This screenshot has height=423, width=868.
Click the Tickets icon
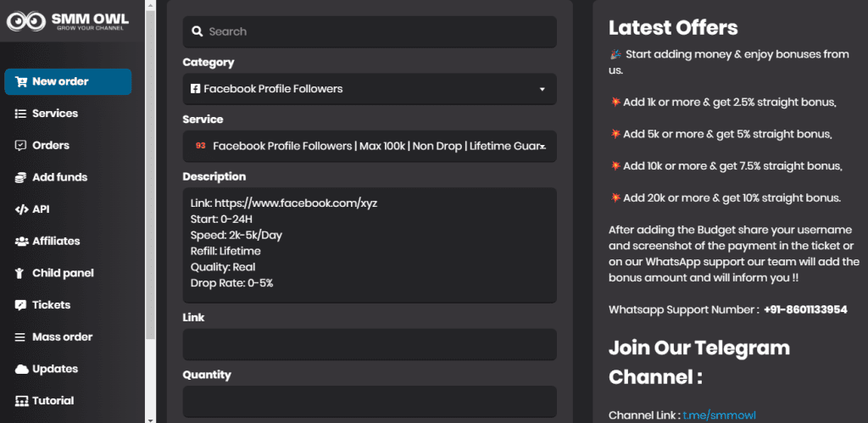pyautogui.click(x=21, y=305)
